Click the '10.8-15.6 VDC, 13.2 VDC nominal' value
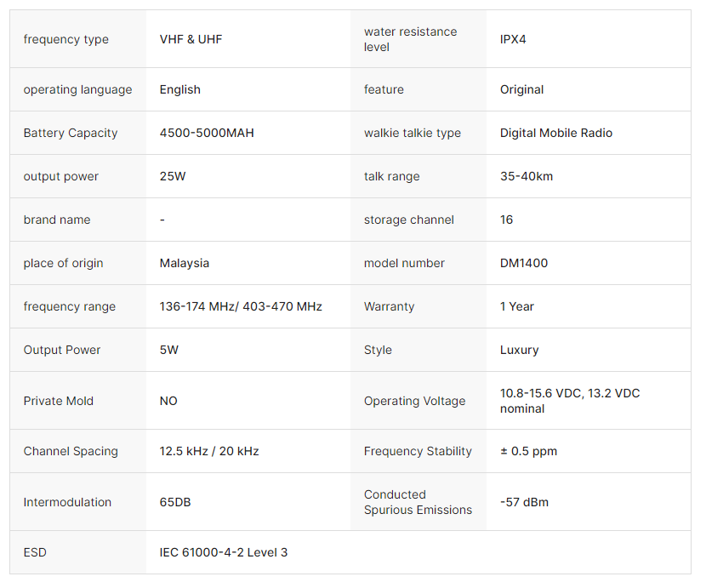The width and height of the screenshot is (706, 588). pos(569,401)
